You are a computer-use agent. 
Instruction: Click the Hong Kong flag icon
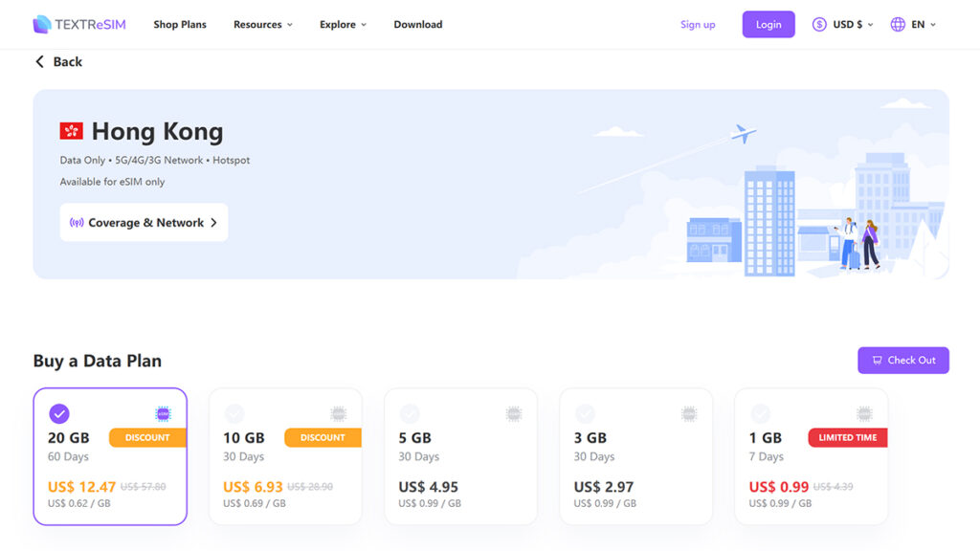(x=72, y=131)
